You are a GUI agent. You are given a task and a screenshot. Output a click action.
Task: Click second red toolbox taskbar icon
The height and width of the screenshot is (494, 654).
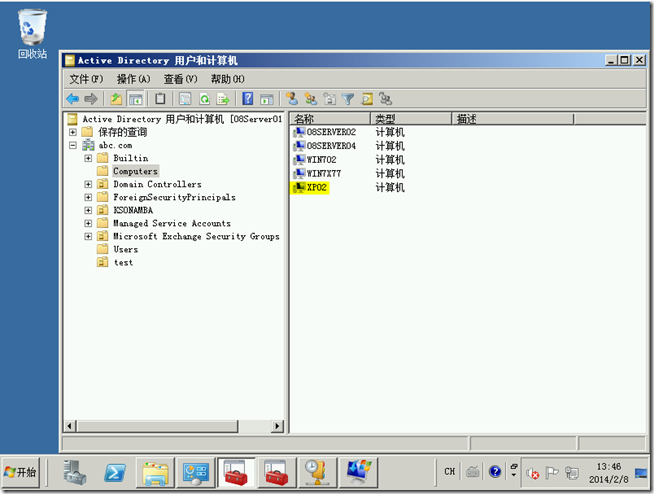coord(277,472)
